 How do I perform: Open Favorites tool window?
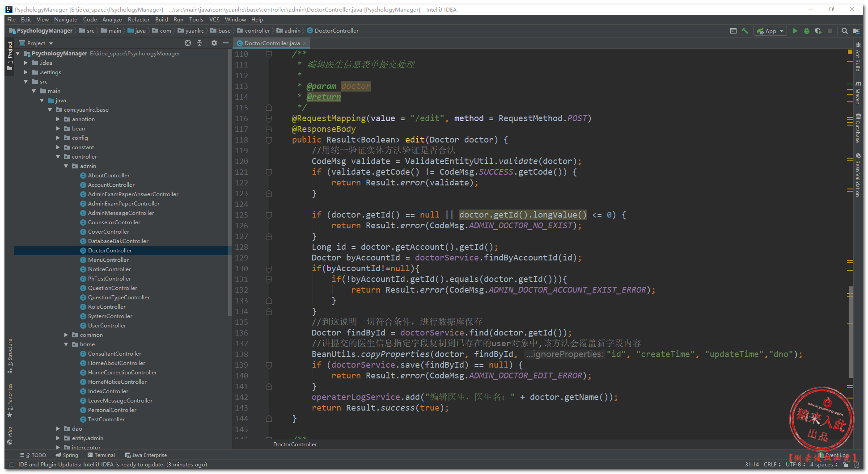coord(10,400)
